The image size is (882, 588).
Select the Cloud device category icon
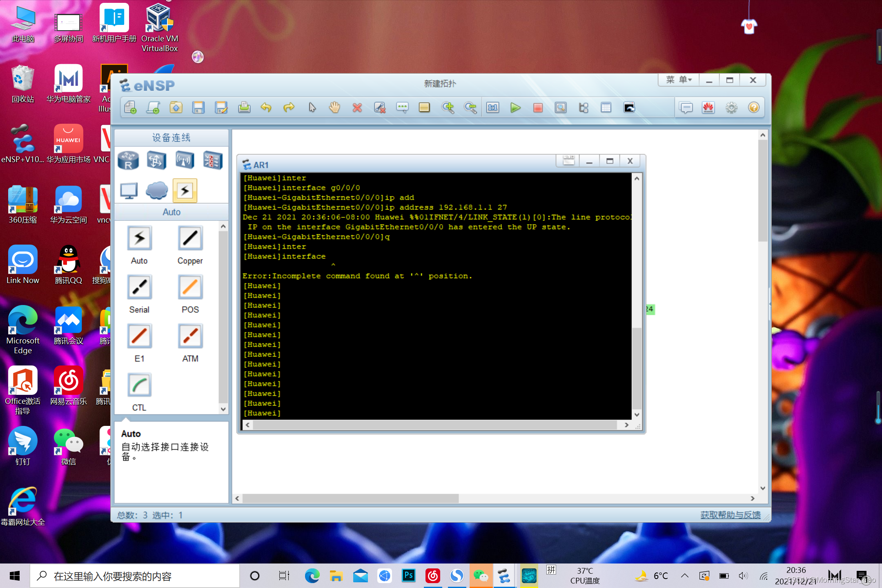pos(157,190)
